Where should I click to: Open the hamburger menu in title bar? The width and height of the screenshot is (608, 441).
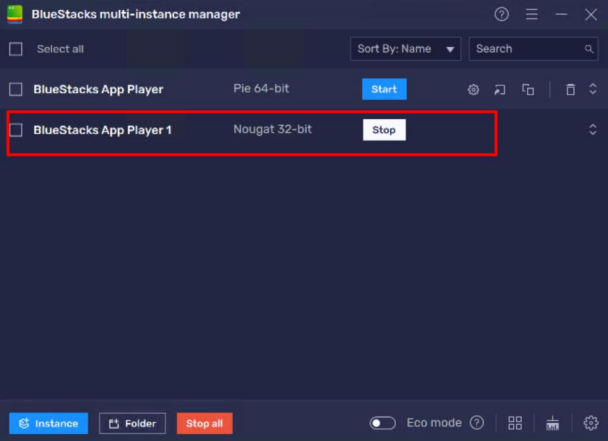[x=532, y=15]
